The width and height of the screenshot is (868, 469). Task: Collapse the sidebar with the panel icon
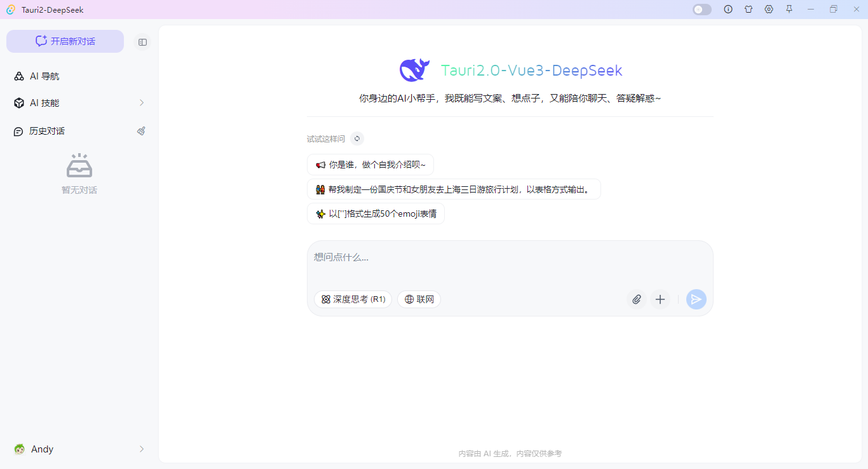click(x=142, y=41)
